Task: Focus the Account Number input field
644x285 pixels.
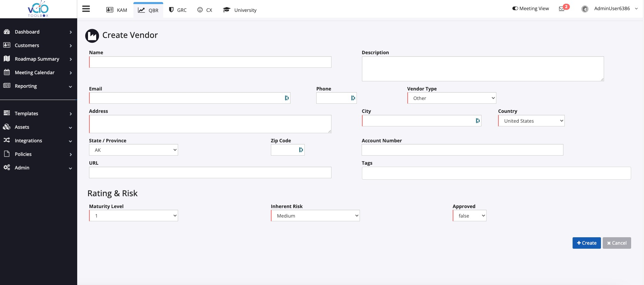Action: pyautogui.click(x=463, y=150)
